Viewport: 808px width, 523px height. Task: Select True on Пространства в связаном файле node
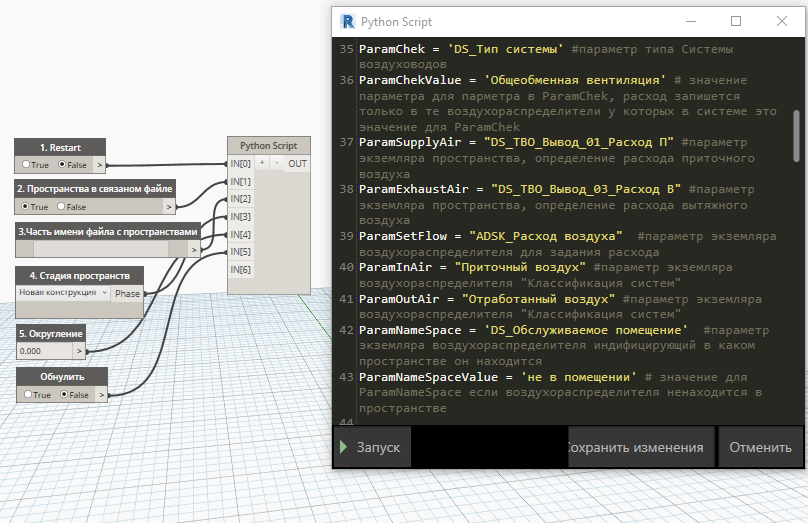pyautogui.click(x=25, y=207)
